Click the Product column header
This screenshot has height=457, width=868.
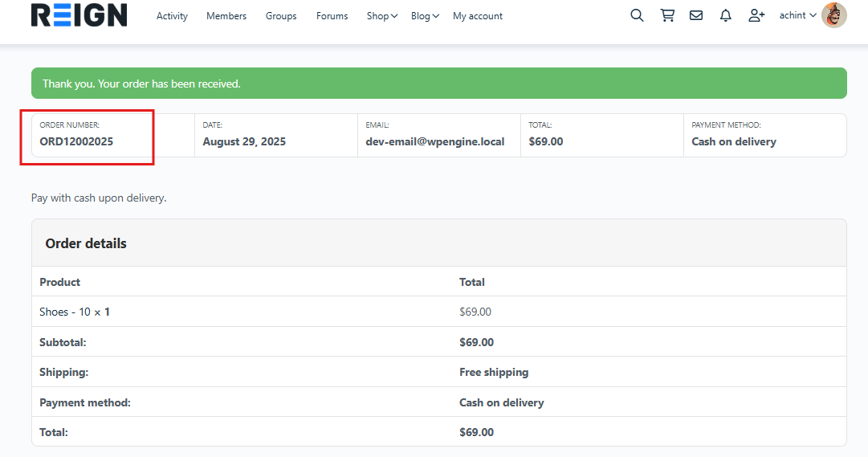pyautogui.click(x=59, y=282)
